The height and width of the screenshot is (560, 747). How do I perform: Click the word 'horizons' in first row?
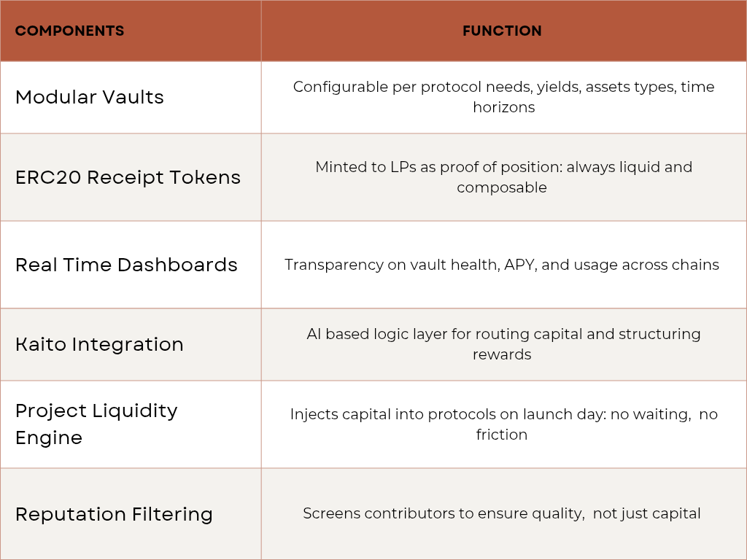pyautogui.click(x=503, y=107)
